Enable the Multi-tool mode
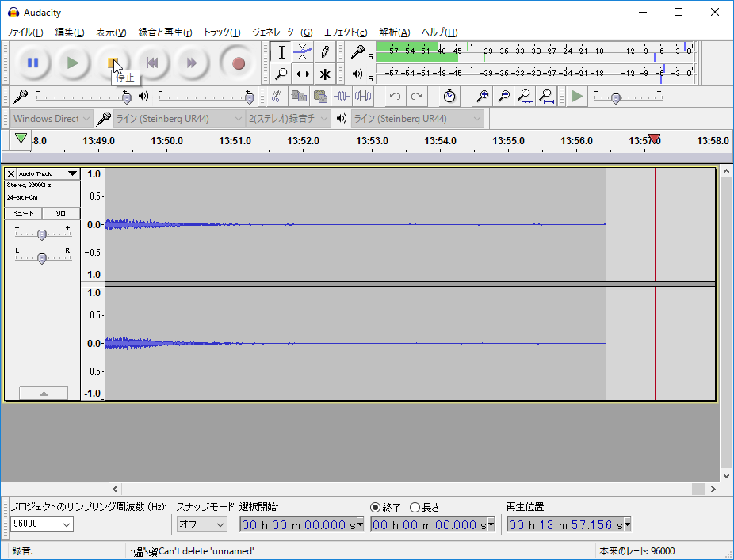734x560 pixels. coord(325,74)
